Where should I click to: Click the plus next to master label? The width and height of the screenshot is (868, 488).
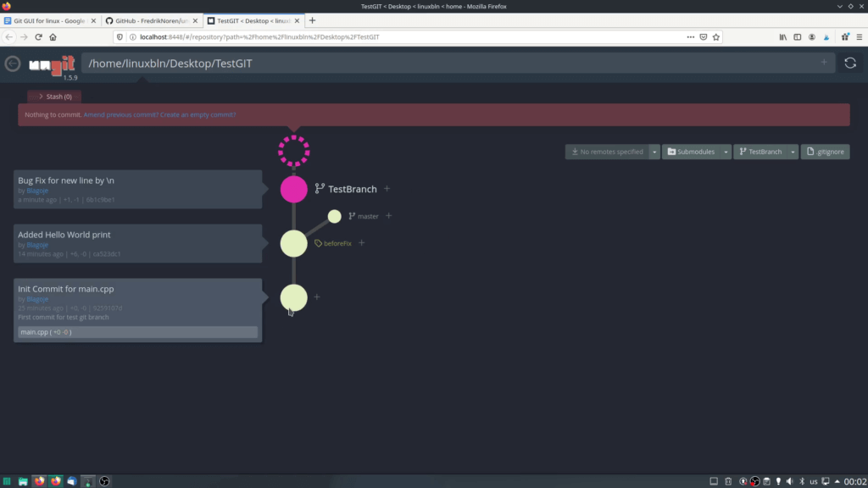tap(388, 216)
